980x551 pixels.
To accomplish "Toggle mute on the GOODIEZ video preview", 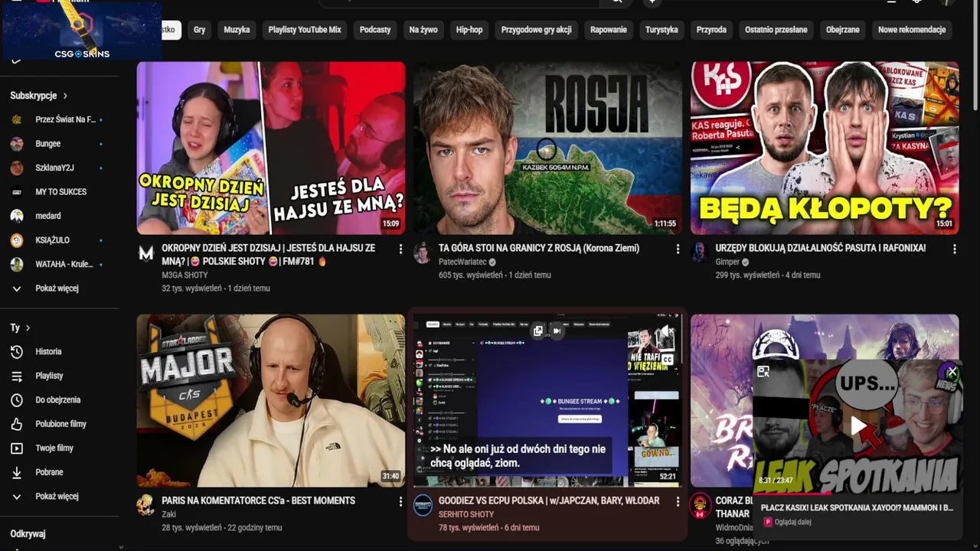I will pos(667,331).
